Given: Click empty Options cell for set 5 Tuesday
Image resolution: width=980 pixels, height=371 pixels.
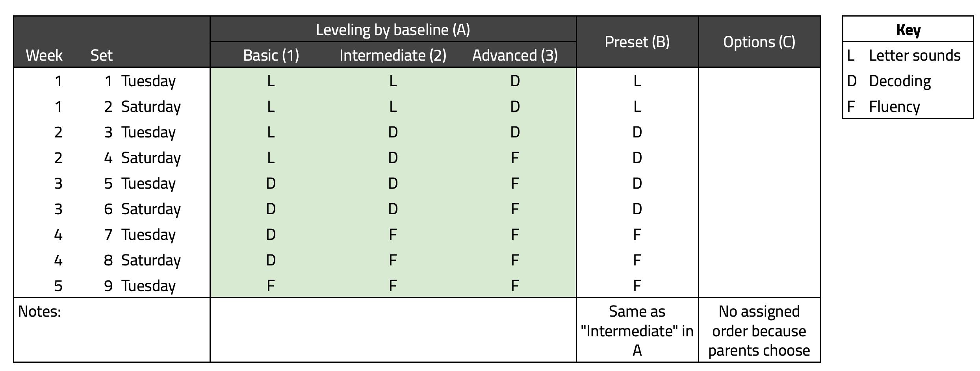Looking at the screenshot, I should pyautogui.click(x=759, y=183).
